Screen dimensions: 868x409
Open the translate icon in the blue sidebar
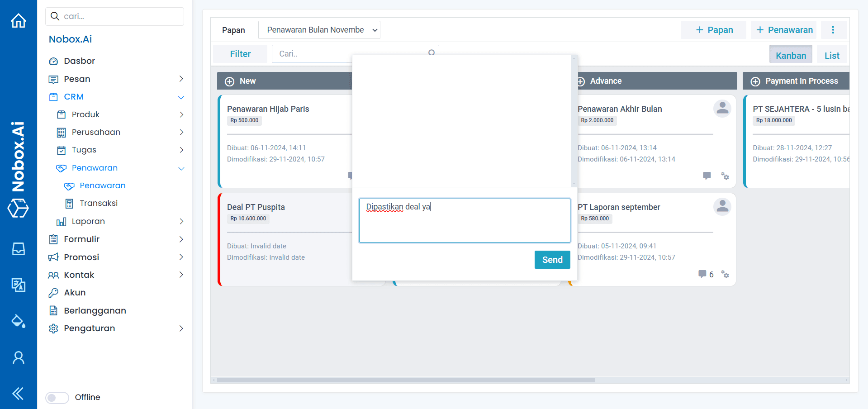click(18, 285)
